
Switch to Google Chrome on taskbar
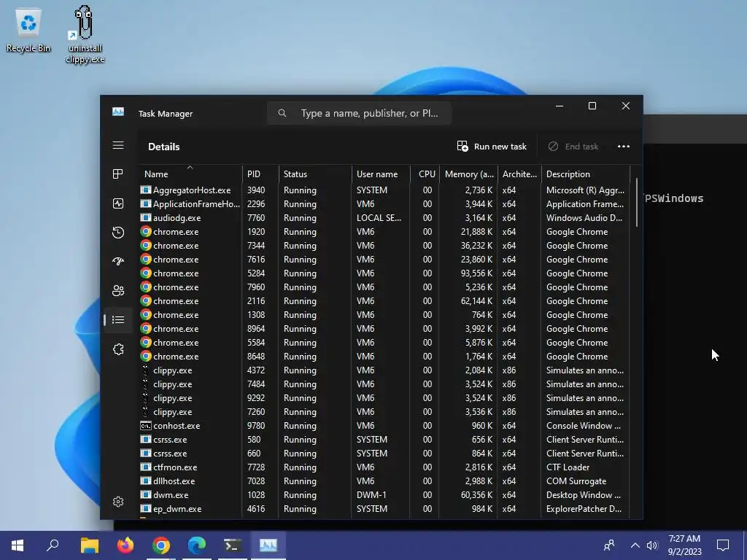pyautogui.click(x=161, y=545)
